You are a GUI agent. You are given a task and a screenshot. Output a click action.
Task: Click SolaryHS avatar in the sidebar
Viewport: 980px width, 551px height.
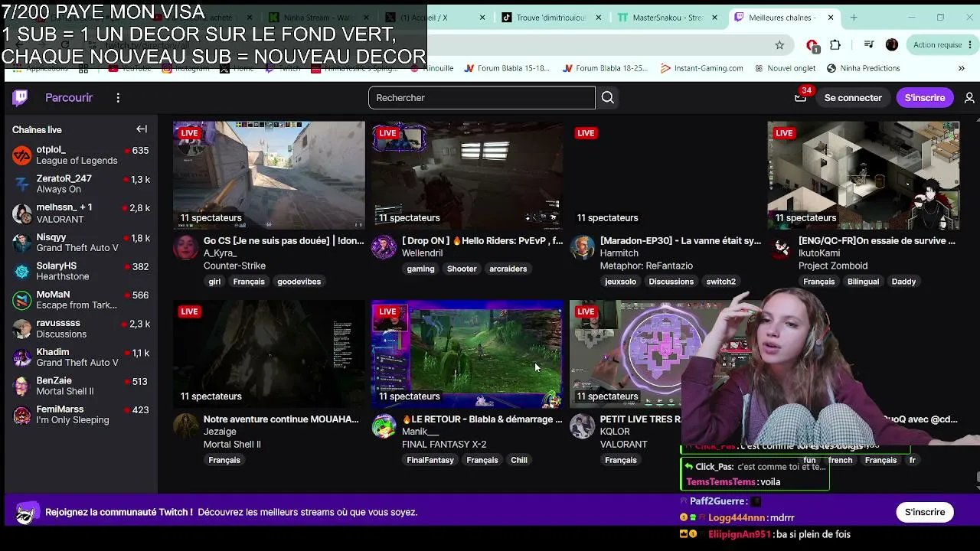22,271
